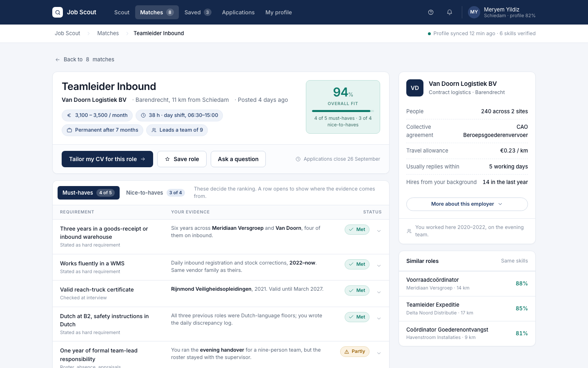Image resolution: width=588 pixels, height=368 pixels.
Task: Click the VD employer logo tile
Action: [x=415, y=88]
